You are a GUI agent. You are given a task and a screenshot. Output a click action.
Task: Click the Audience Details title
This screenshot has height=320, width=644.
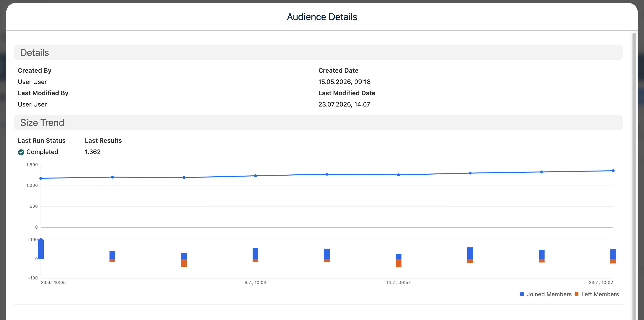point(322,17)
